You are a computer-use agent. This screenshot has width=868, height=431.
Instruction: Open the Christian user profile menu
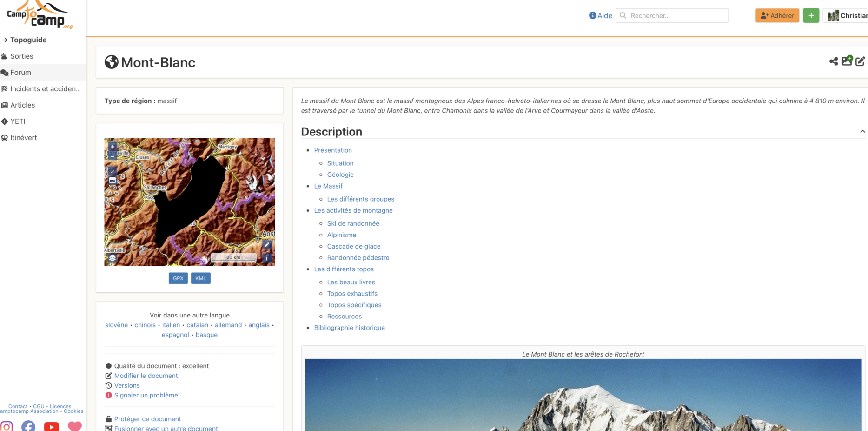pos(847,15)
